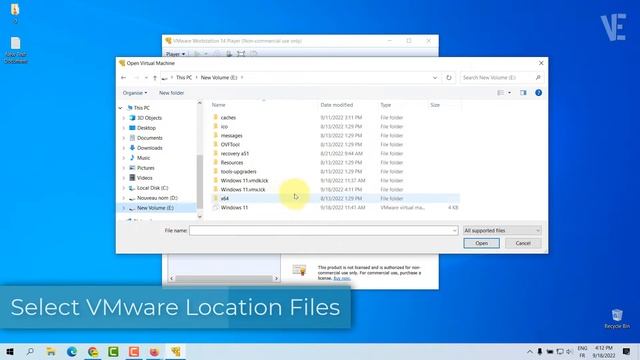Show hidden tray icons chevron

[x=529, y=351]
